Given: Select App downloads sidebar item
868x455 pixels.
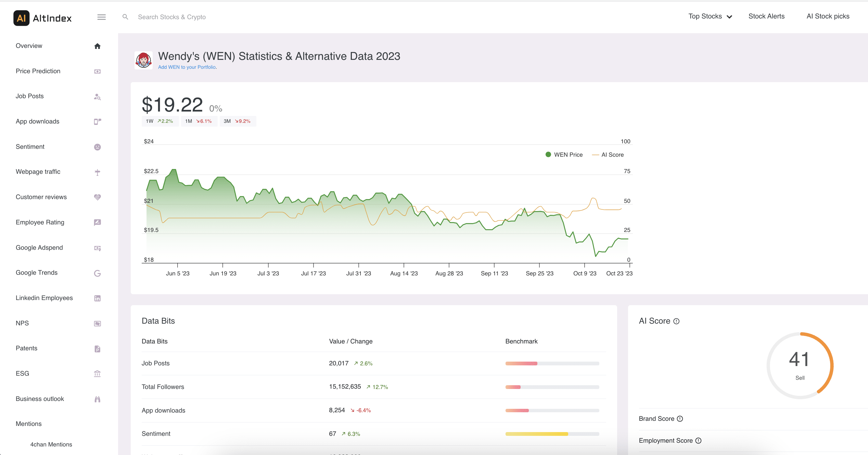Looking at the screenshot, I should click(x=37, y=121).
